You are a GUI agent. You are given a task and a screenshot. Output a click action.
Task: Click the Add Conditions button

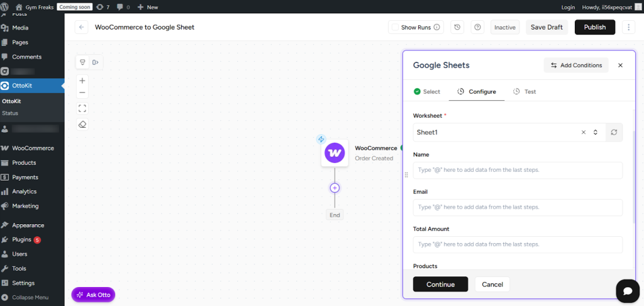[575, 65]
